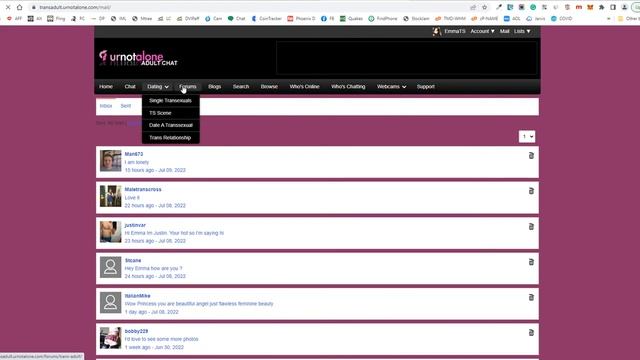Viewport: 640px width, 360px height.
Task: Open the COVID bookmark
Action: point(562,18)
